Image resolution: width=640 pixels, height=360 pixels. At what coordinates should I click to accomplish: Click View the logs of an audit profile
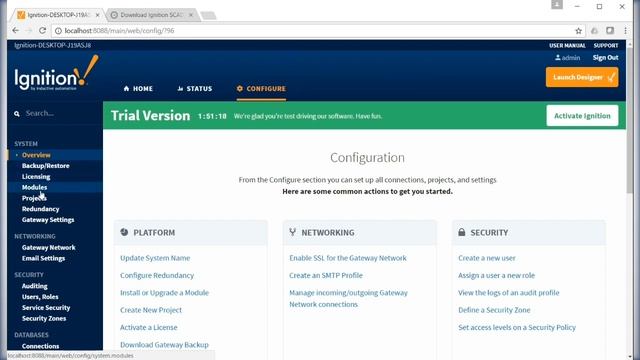click(x=509, y=293)
